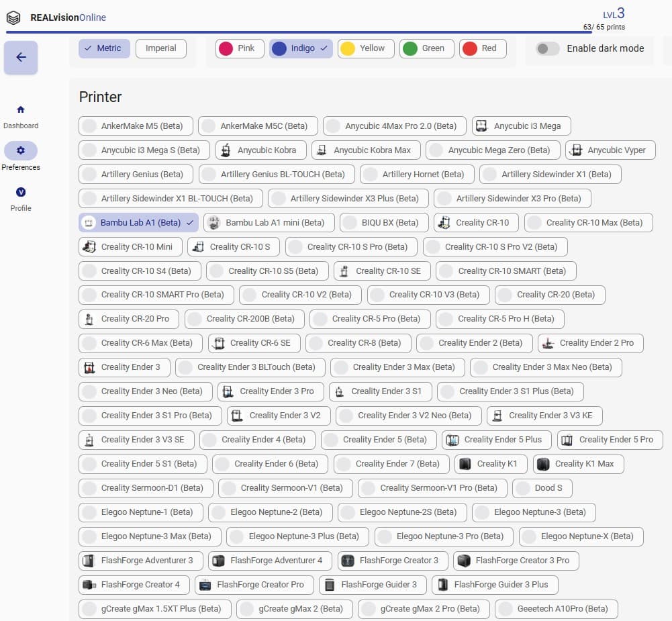Click the FlashForge Guider 3 Plus printer icon
Image resolution: width=672 pixels, height=621 pixels.
click(x=442, y=585)
